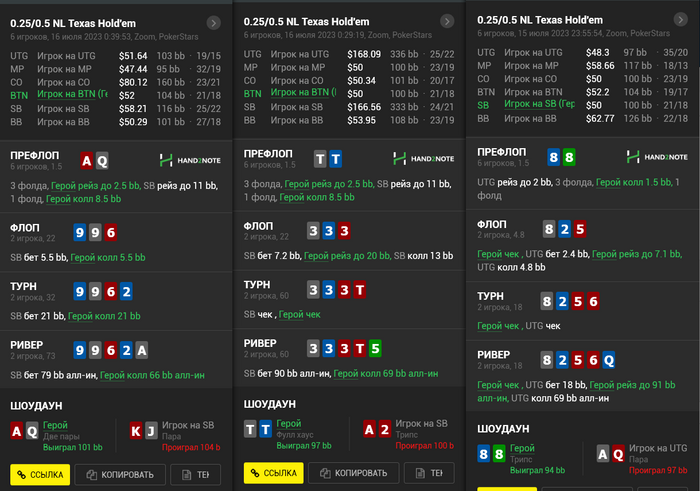The height and width of the screenshot is (491, 700).
Task: Click the text button beside КОПИРОВАТЬ in TT hand
Action: coord(429,473)
